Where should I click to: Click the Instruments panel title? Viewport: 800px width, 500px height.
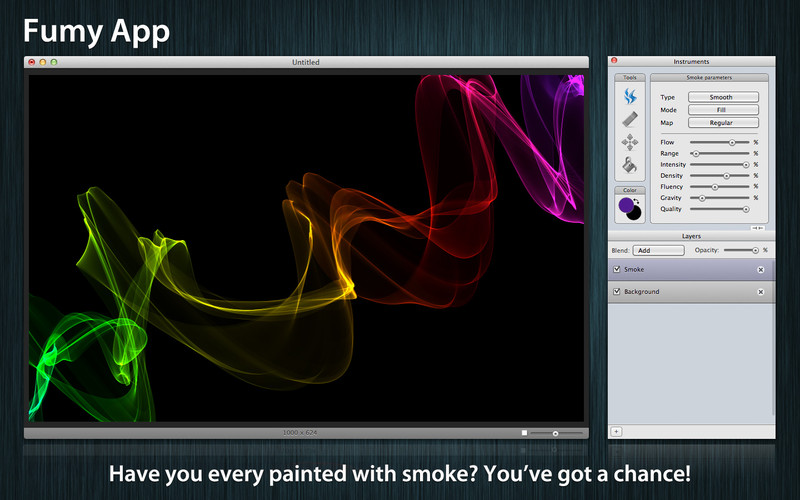(x=691, y=61)
